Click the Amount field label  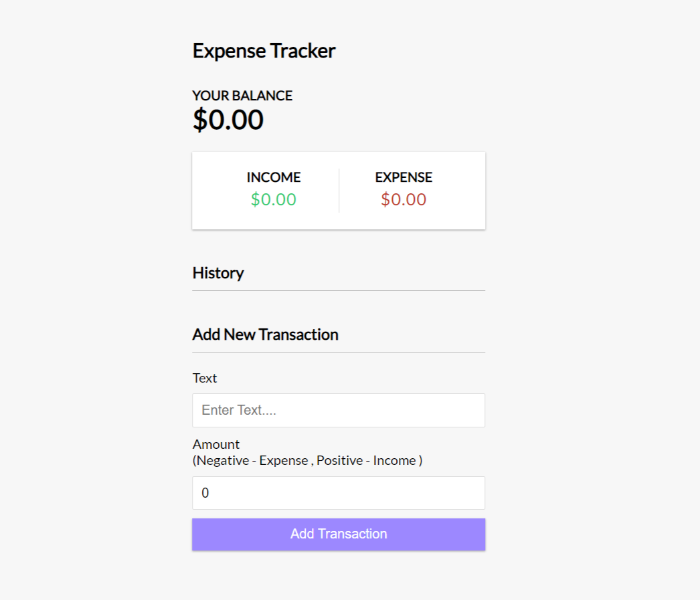coord(215,444)
